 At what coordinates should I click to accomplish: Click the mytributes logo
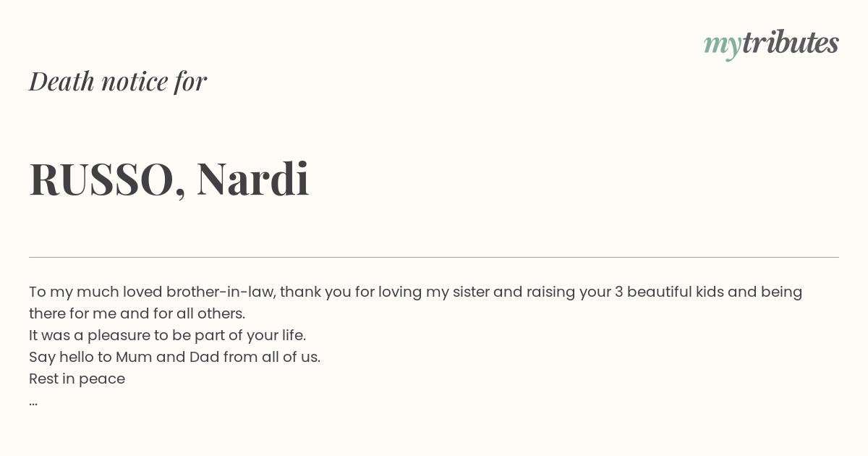pyautogui.click(x=771, y=43)
